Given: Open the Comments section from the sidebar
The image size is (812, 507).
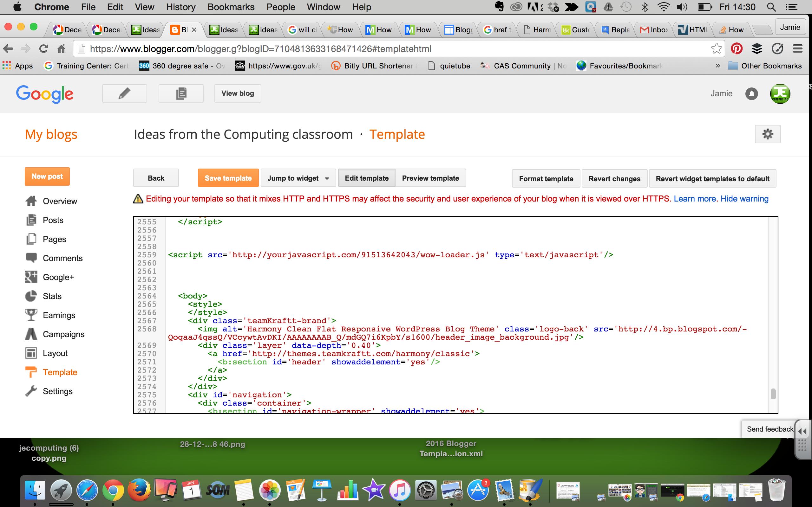Looking at the screenshot, I should click(62, 258).
